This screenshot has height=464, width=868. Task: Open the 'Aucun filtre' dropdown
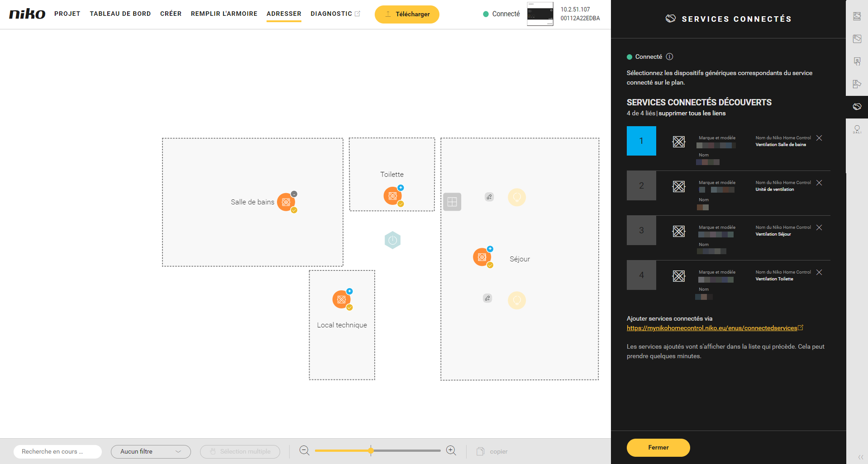click(151, 451)
